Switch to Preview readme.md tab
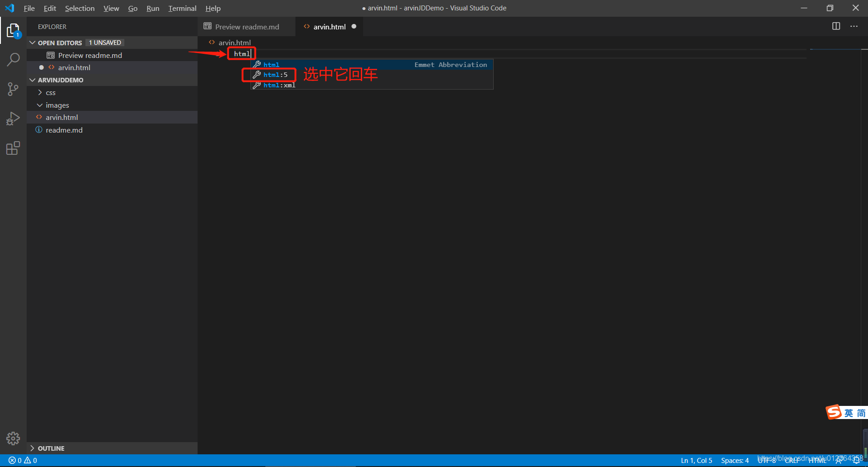Screen dimensions: 868x467 (247, 27)
